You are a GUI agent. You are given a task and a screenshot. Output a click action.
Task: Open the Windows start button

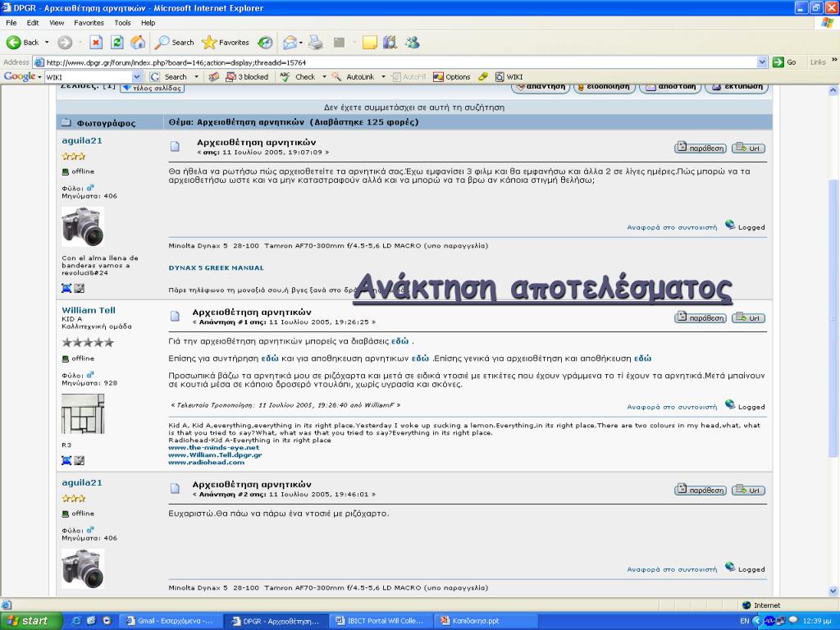(x=30, y=621)
